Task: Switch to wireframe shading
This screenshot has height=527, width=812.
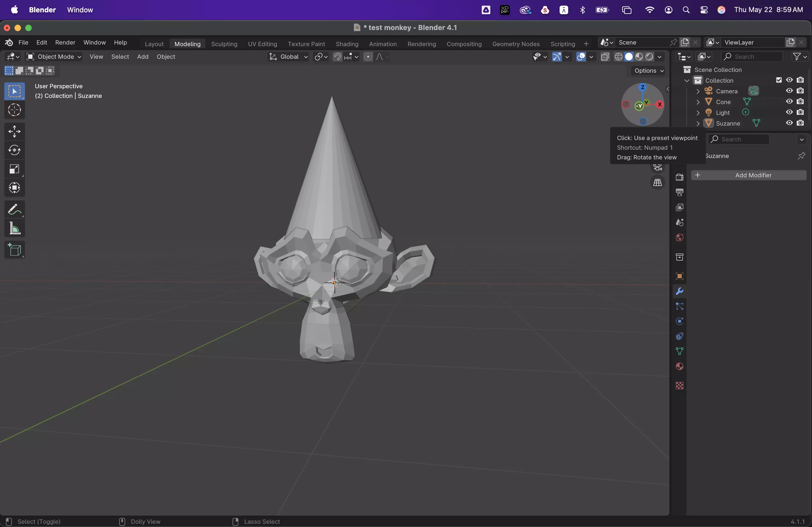Action: click(618, 57)
